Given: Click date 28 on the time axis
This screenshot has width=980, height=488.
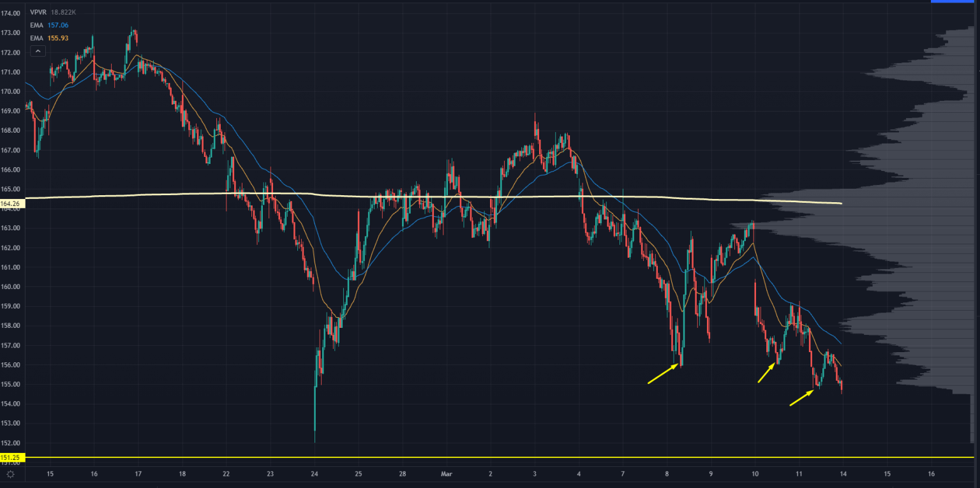Looking at the screenshot, I should 403,474.
